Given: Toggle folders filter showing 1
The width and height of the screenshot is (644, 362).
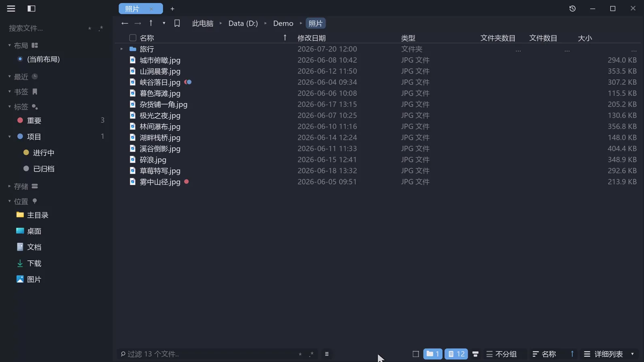Looking at the screenshot, I should click(x=433, y=354).
